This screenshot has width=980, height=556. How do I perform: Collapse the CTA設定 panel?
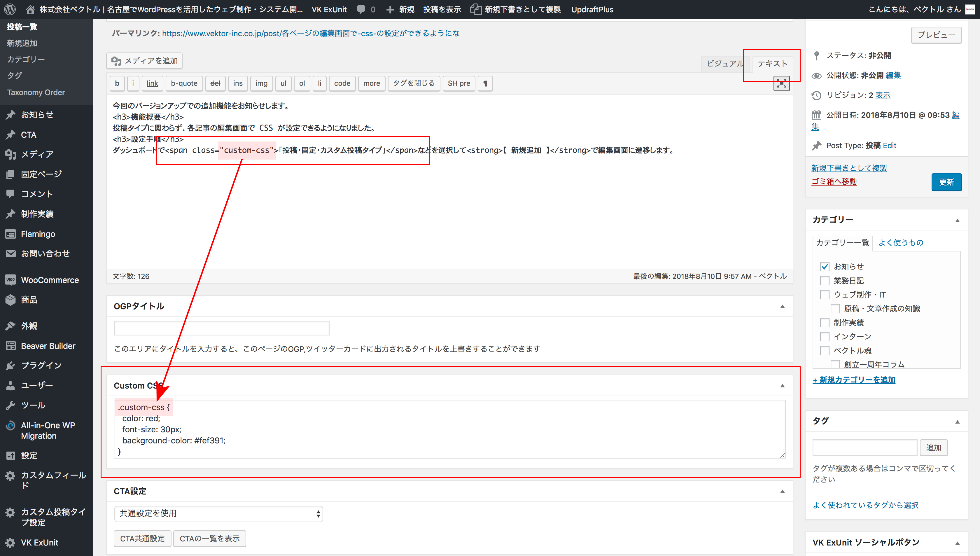(x=782, y=491)
